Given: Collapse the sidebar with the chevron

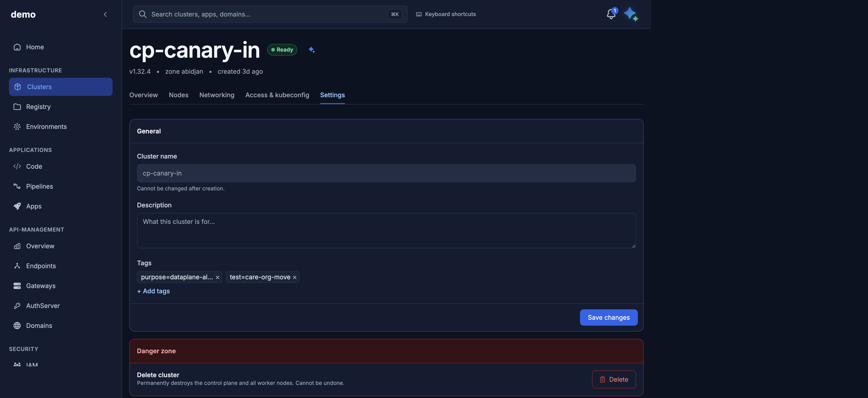Looking at the screenshot, I should point(105,14).
